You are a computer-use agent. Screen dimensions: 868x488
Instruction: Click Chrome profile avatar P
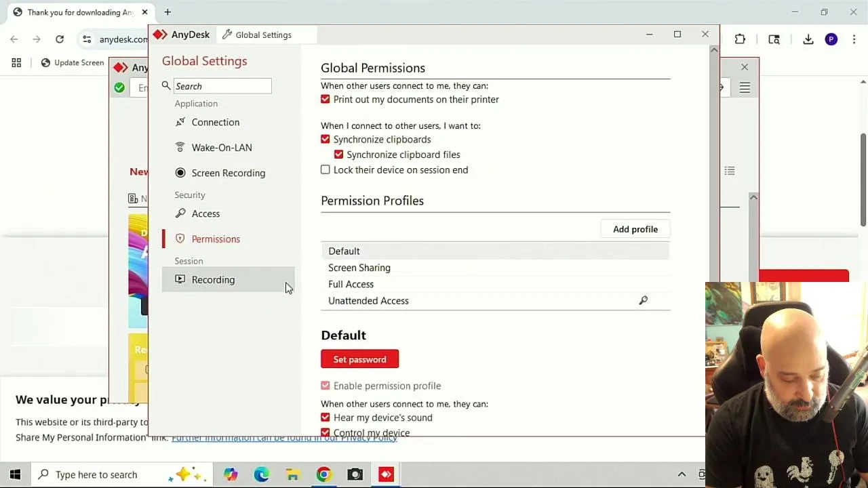(831, 39)
